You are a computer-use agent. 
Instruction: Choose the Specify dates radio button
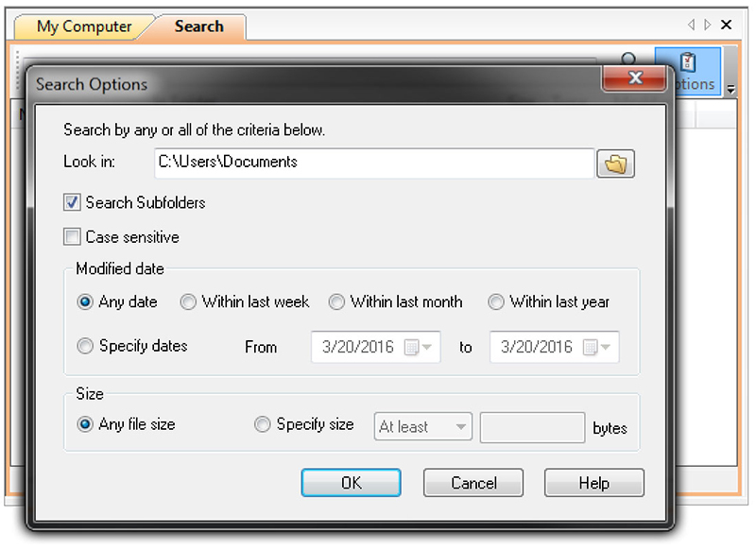pos(85,346)
